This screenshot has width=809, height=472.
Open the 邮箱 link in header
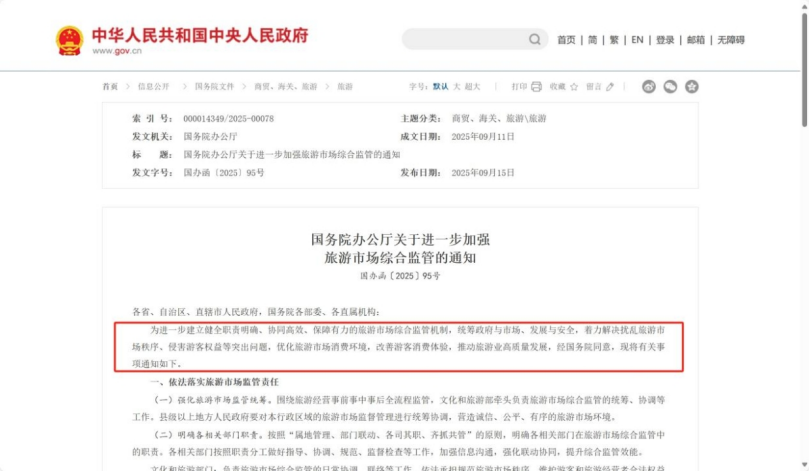(695, 40)
